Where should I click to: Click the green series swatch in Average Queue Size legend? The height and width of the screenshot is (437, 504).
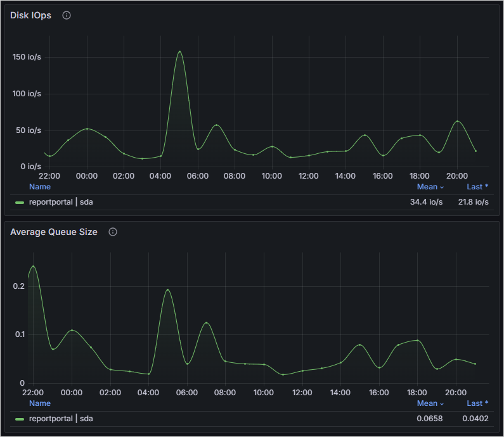point(20,419)
